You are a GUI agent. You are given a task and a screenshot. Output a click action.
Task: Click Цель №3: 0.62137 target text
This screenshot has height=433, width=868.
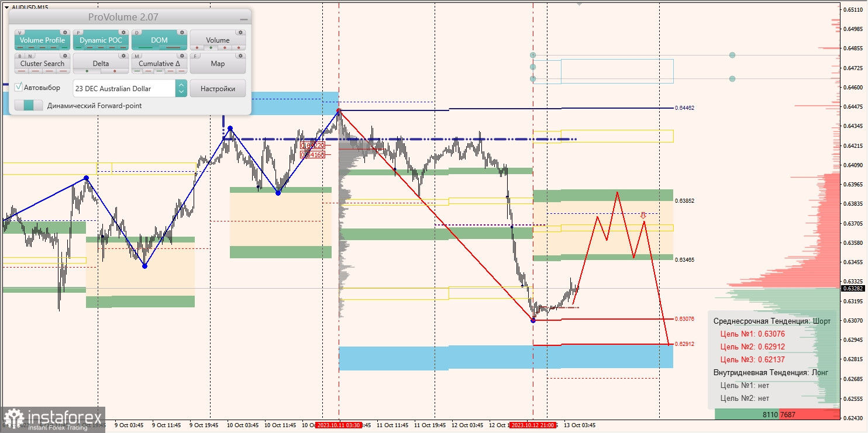752,359
